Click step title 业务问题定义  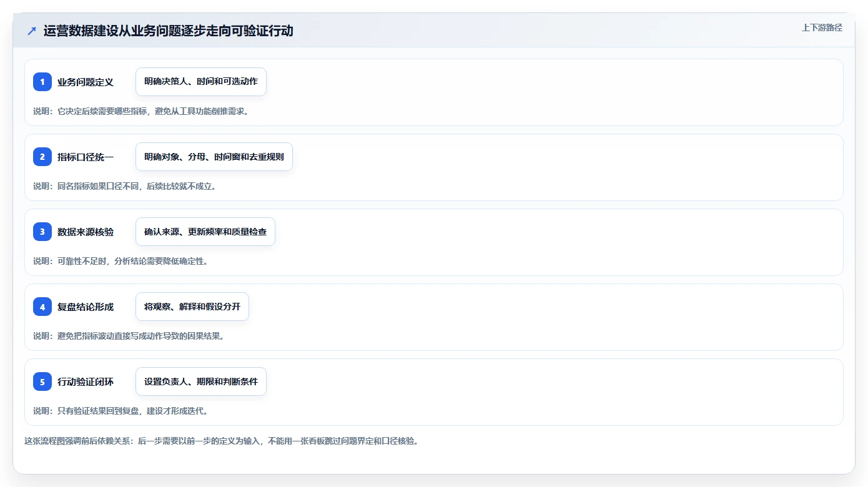click(x=86, y=82)
